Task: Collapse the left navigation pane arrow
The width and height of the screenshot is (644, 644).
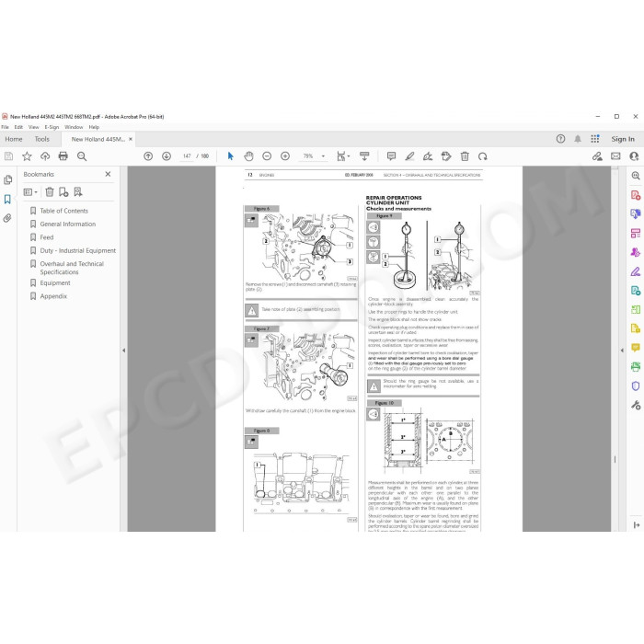Action: coord(123,351)
